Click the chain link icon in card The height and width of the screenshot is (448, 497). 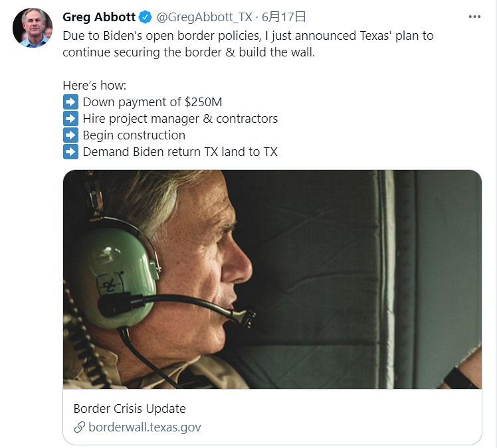[80, 427]
